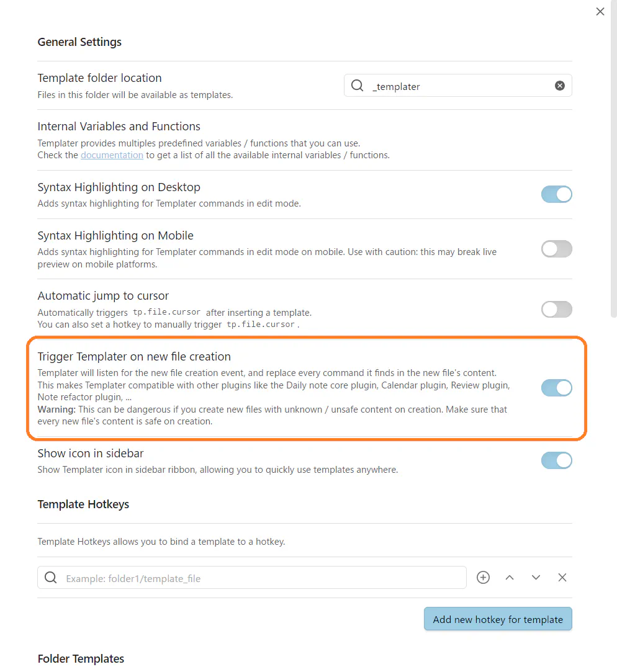Click the template folder location search box

[x=447, y=86]
